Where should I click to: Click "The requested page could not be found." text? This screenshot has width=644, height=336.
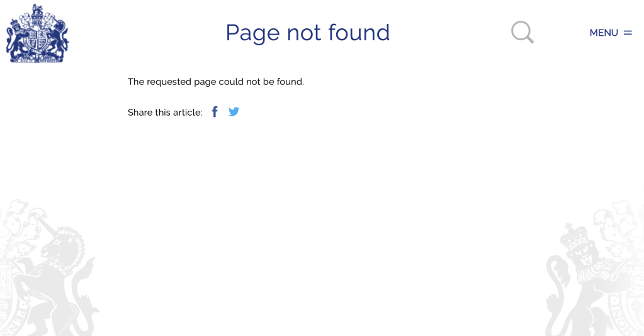tap(216, 82)
